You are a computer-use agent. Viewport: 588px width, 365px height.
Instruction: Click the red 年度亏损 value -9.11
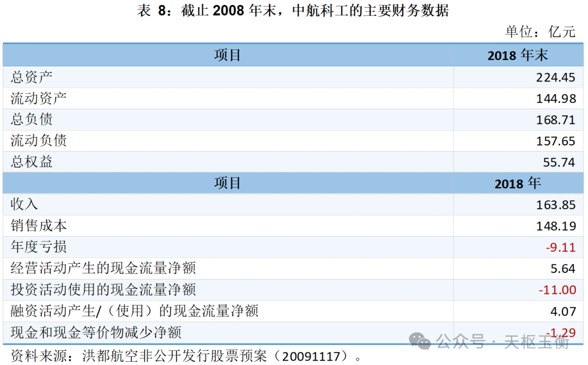pos(560,247)
